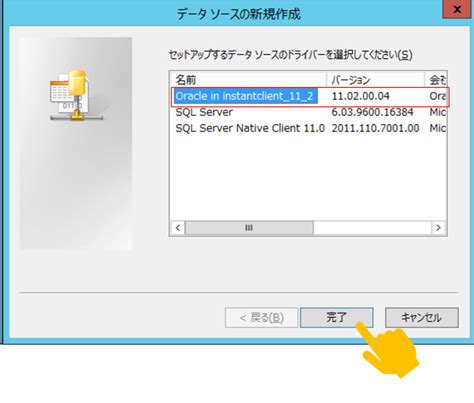The width and height of the screenshot is (474, 403).
Task: Click the 完了 (Finish) button
Action: [x=337, y=317]
